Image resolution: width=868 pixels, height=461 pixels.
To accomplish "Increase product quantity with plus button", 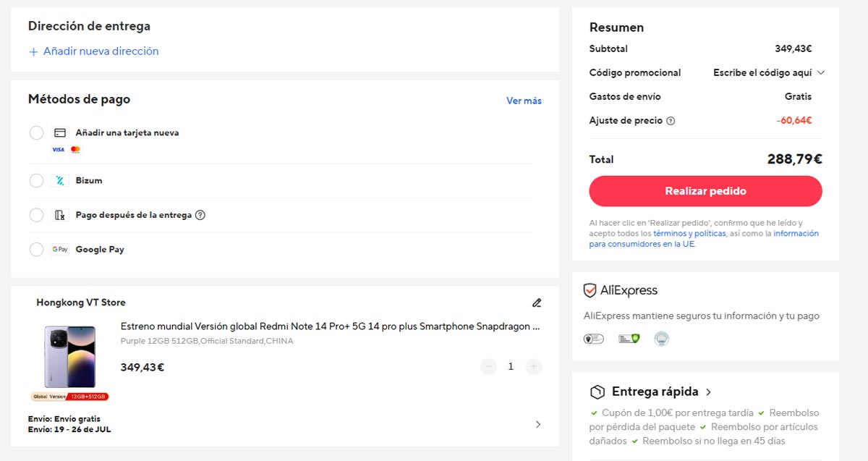I will click(533, 367).
